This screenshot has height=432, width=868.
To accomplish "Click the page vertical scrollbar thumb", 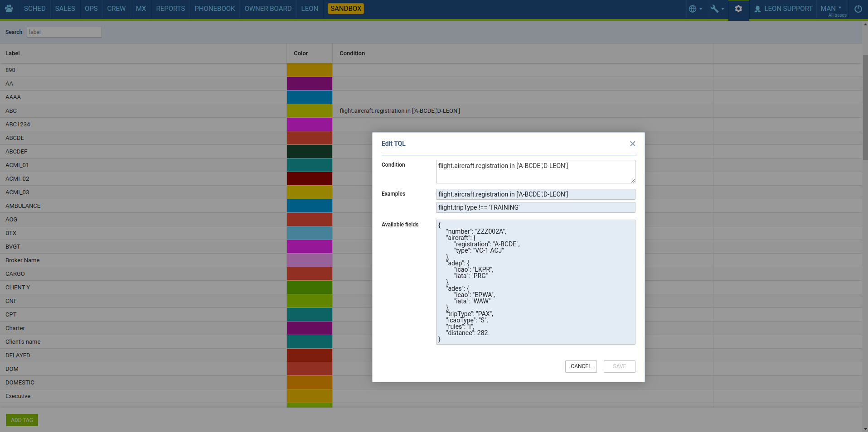I will 865,108.
